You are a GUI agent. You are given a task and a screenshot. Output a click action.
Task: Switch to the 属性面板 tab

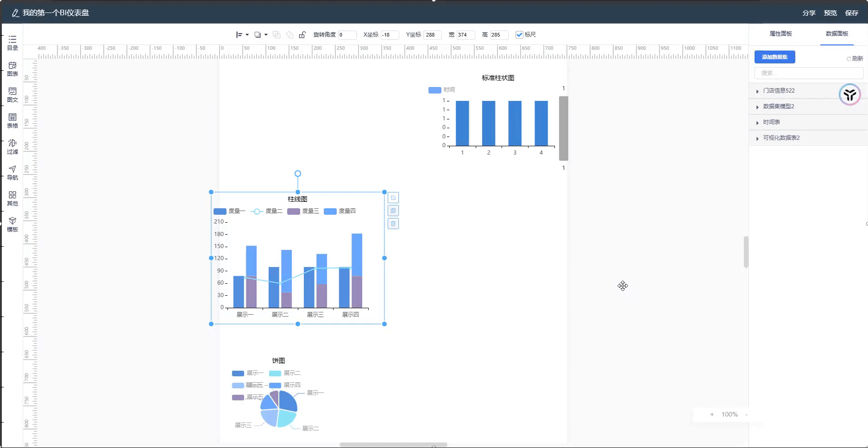pyautogui.click(x=780, y=34)
